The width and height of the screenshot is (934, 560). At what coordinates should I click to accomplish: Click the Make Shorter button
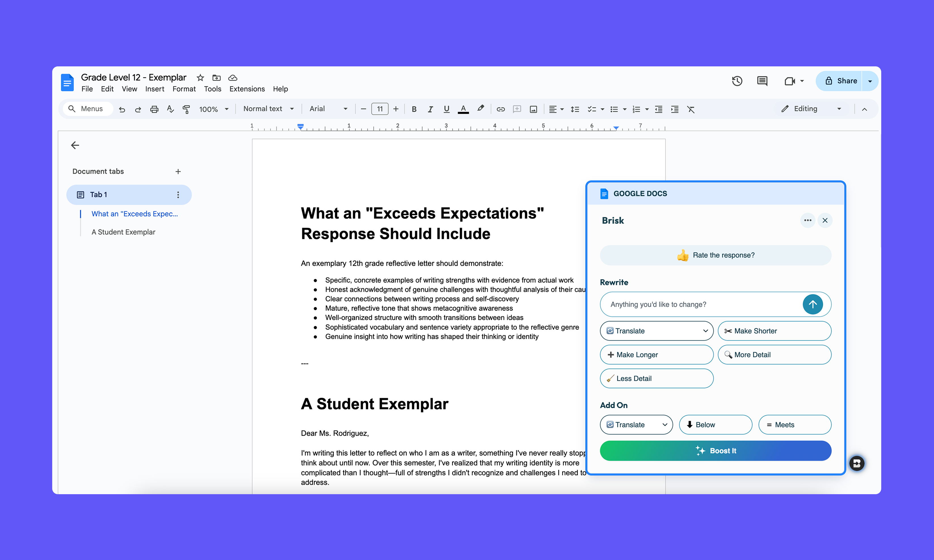pyautogui.click(x=774, y=331)
